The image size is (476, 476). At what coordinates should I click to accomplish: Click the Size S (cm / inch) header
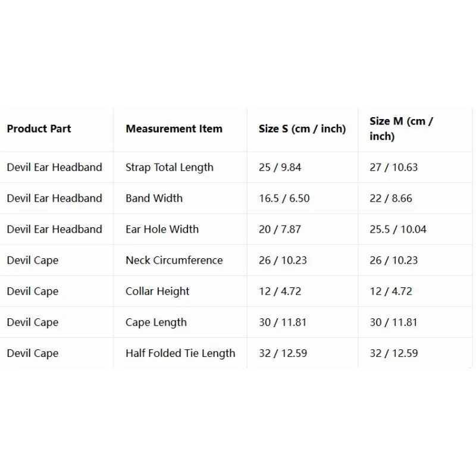coord(302,129)
